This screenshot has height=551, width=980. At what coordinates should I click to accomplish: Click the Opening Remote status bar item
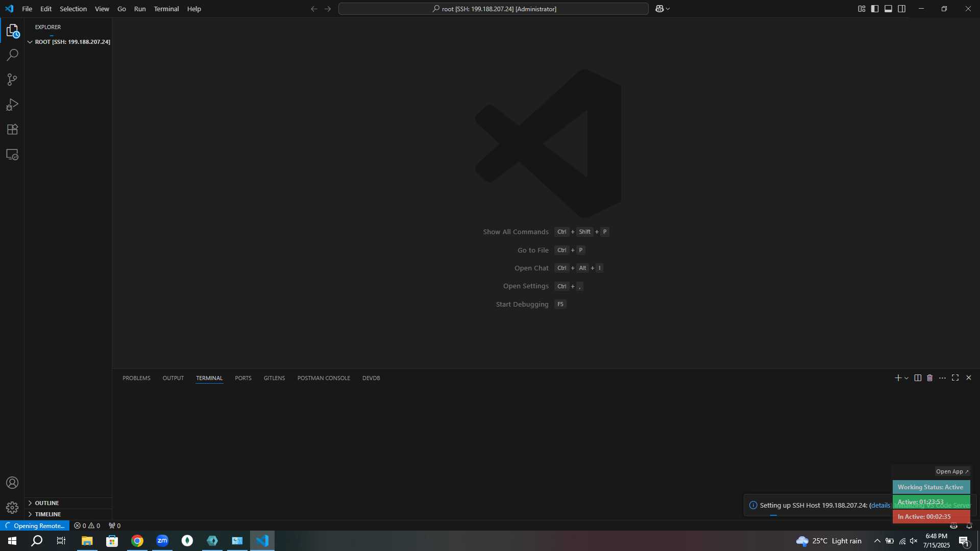[35, 526]
